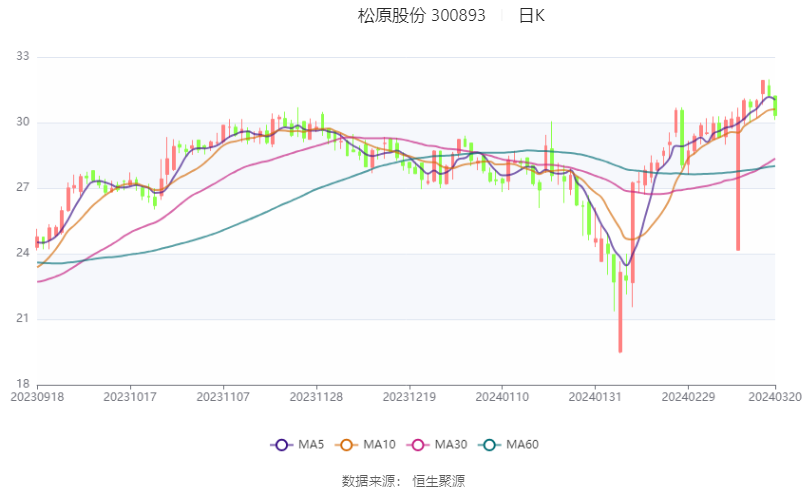Select the tall red candlestick dropping to 24 in March
The image size is (807, 491).
point(738,184)
